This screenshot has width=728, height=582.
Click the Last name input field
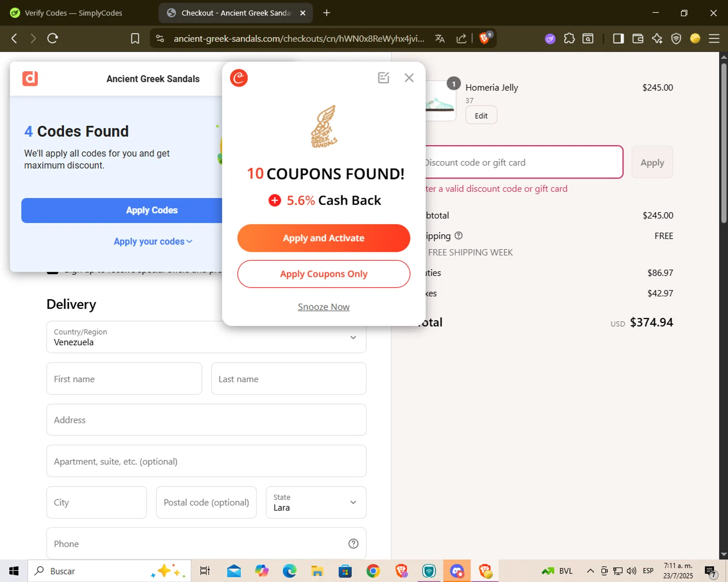point(289,379)
